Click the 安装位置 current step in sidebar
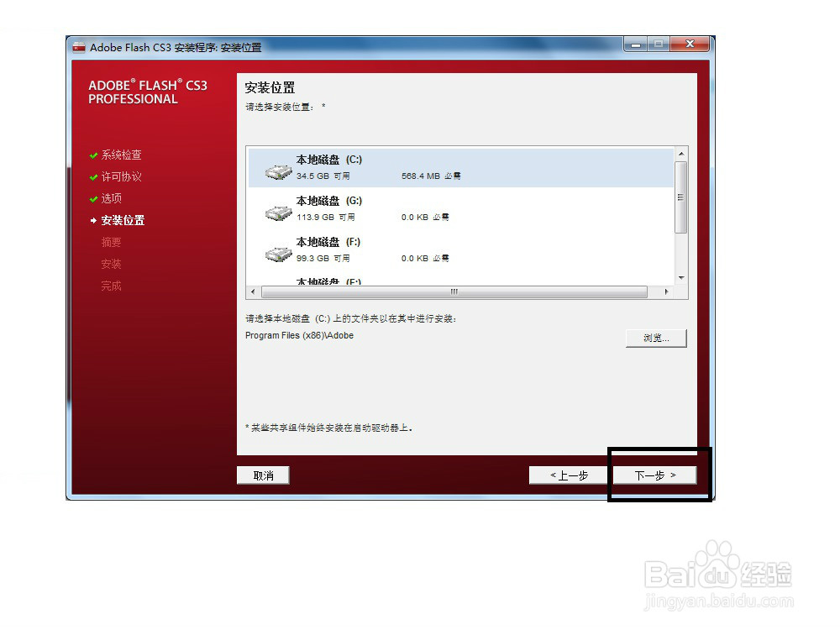 point(123,221)
